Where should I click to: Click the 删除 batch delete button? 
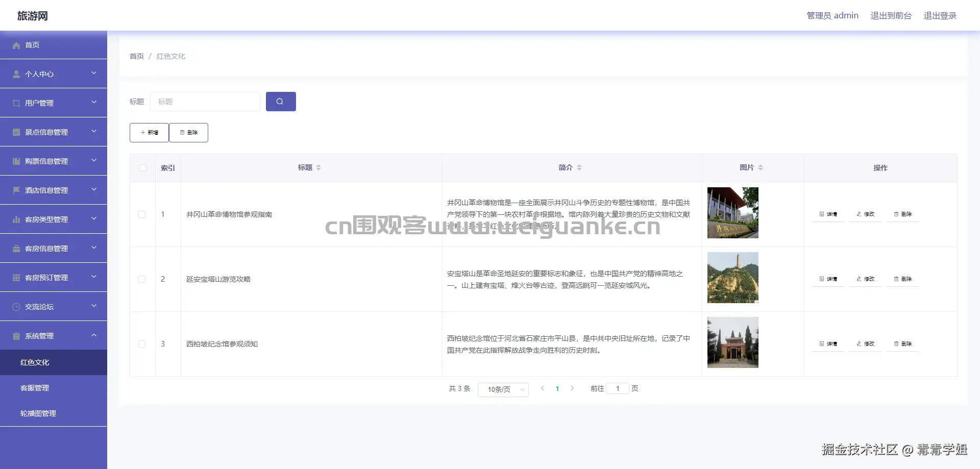[188, 133]
